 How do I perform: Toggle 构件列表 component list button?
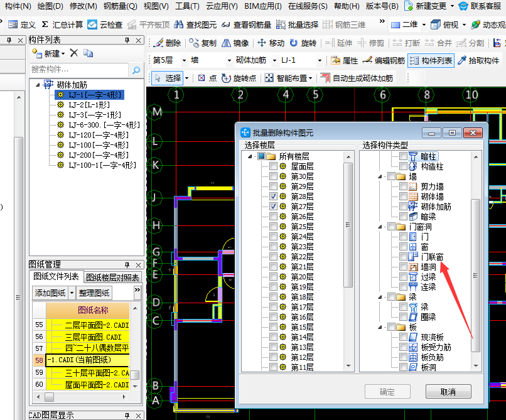point(431,60)
